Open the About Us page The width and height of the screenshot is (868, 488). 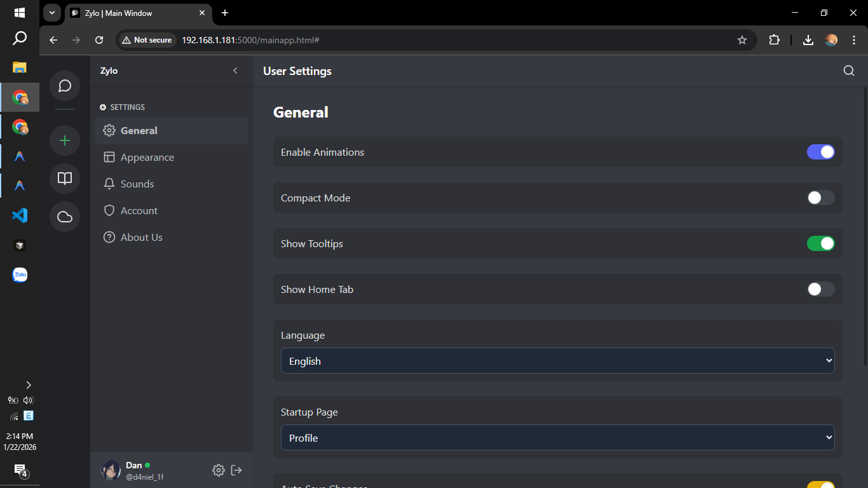141,237
